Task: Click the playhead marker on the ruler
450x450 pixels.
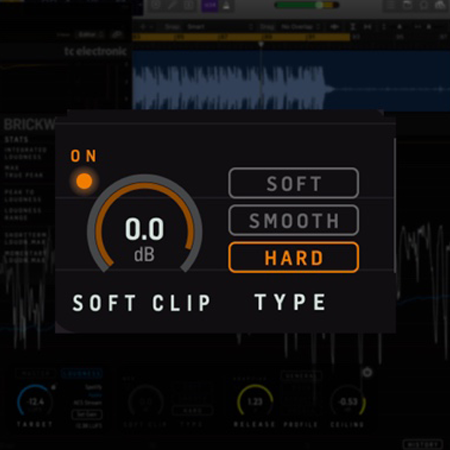Action: tap(261, 44)
